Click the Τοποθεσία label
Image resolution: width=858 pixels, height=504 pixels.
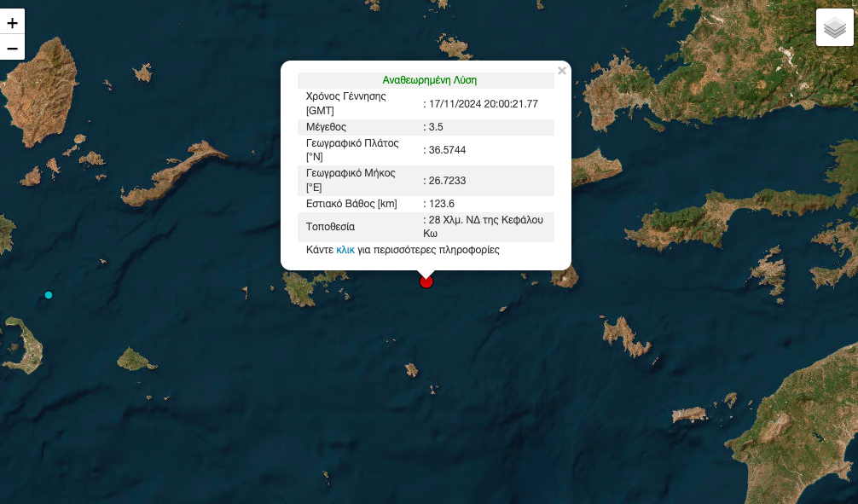(331, 227)
